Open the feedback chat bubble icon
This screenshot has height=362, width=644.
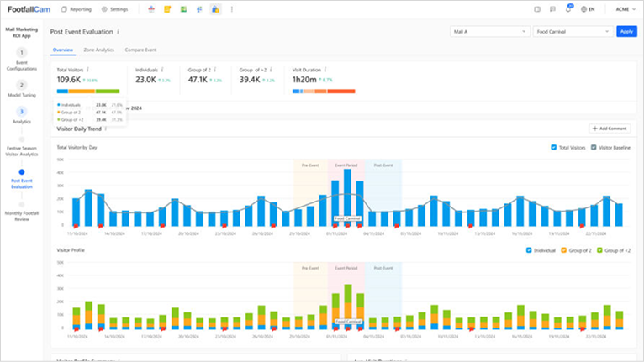pyautogui.click(x=552, y=9)
